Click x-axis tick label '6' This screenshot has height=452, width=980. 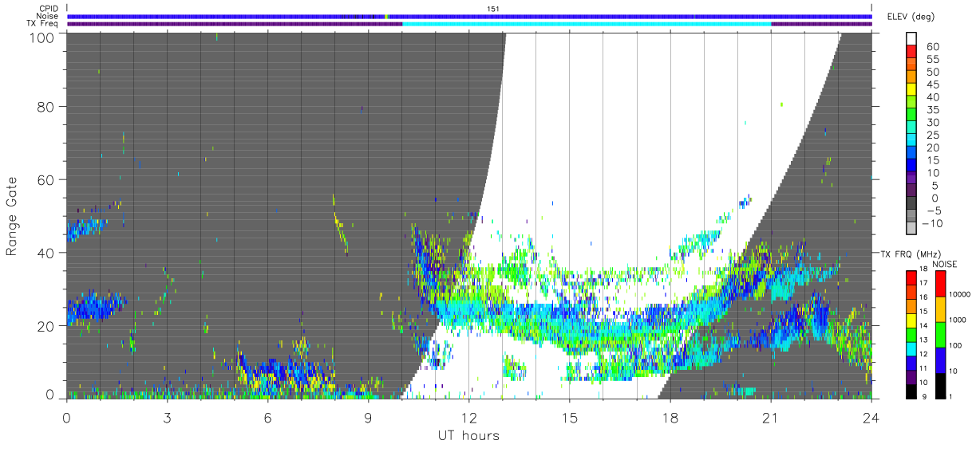coord(267,418)
